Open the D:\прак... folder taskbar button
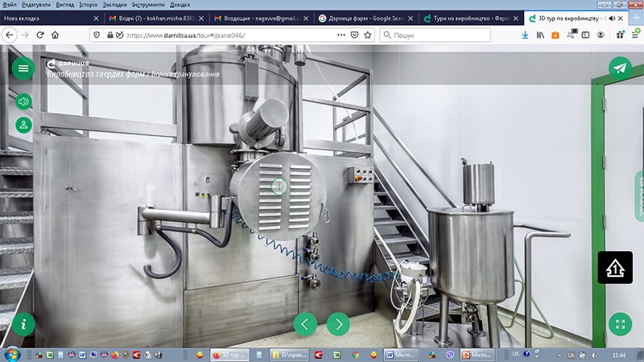This screenshot has width=644, height=362. coord(290,355)
